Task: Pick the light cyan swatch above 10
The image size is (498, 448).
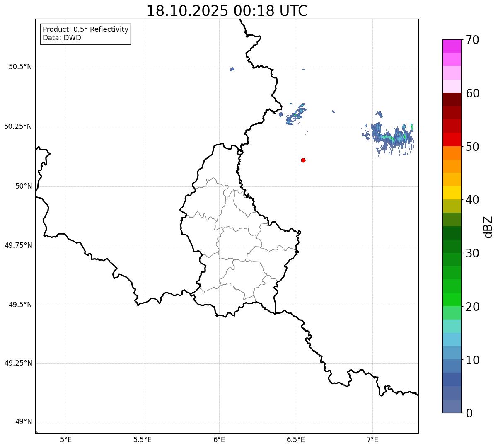Action: pos(452,339)
